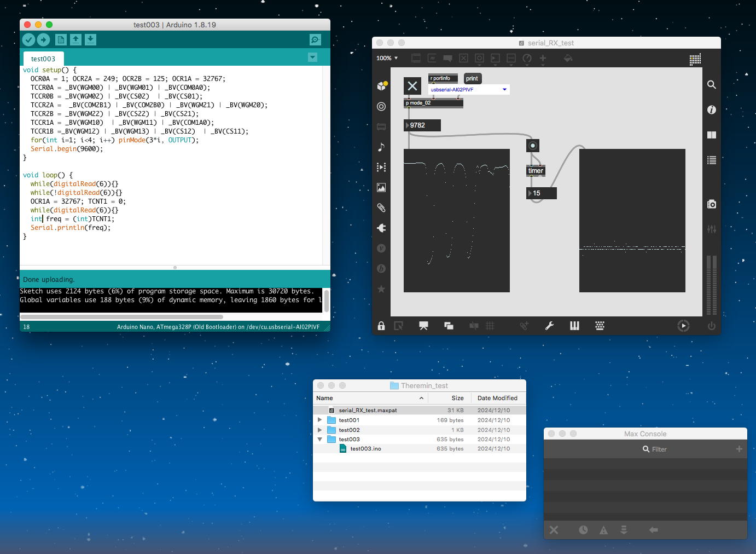Click the Max Console Filter search field

point(659,449)
